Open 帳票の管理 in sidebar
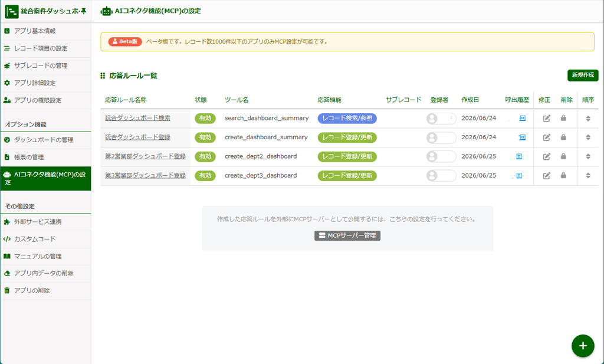The height and width of the screenshot is (364, 604). [x=46, y=157]
